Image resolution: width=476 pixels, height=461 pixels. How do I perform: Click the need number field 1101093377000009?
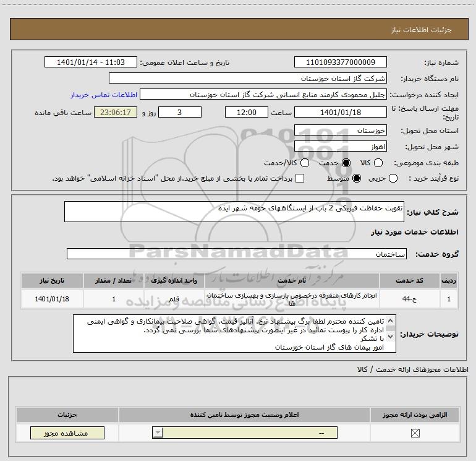tap(340, 62)
